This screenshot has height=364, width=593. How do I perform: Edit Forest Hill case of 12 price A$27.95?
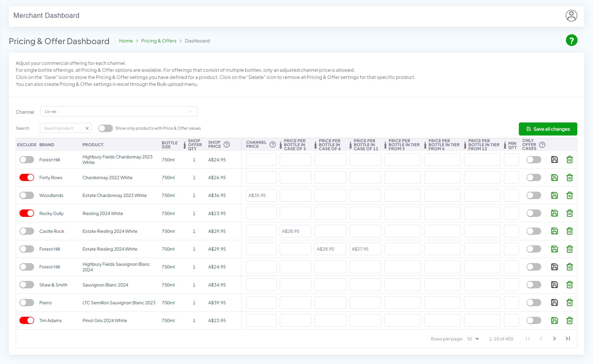[x=365, y=249]
